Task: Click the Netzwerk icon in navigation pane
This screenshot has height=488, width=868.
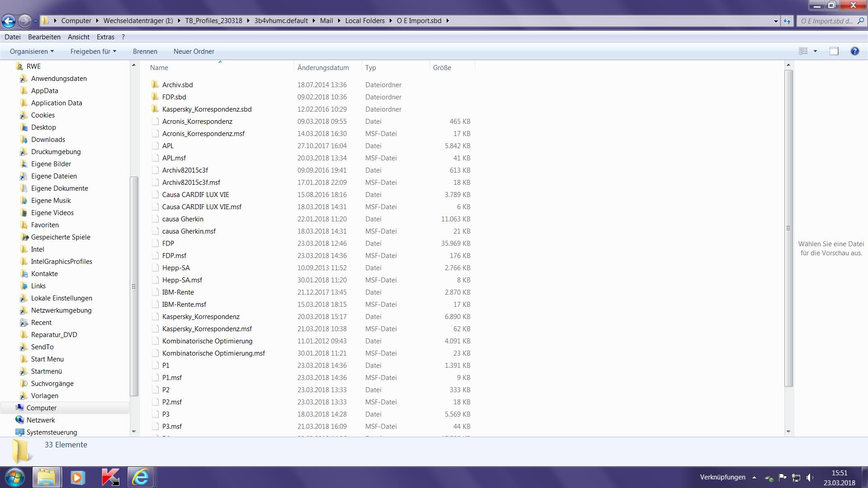Action: [x=19, y=420]
